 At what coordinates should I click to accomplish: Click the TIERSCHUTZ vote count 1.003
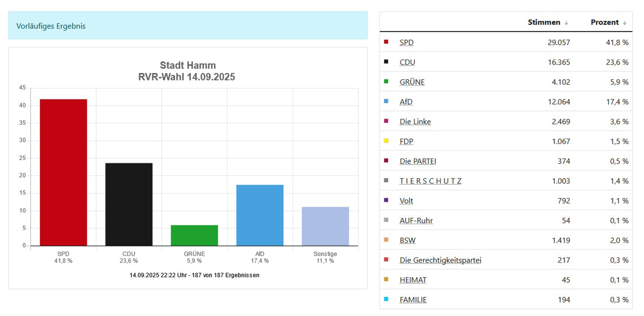click(561, 181)
